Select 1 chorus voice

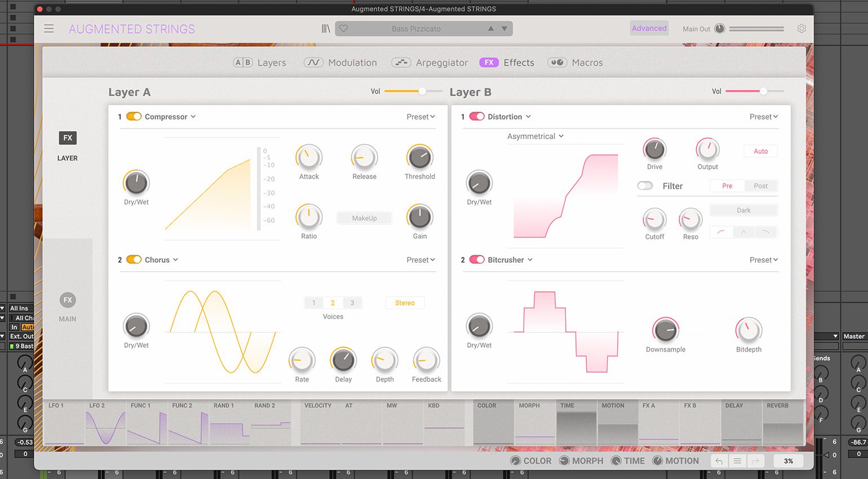(313, 303)
